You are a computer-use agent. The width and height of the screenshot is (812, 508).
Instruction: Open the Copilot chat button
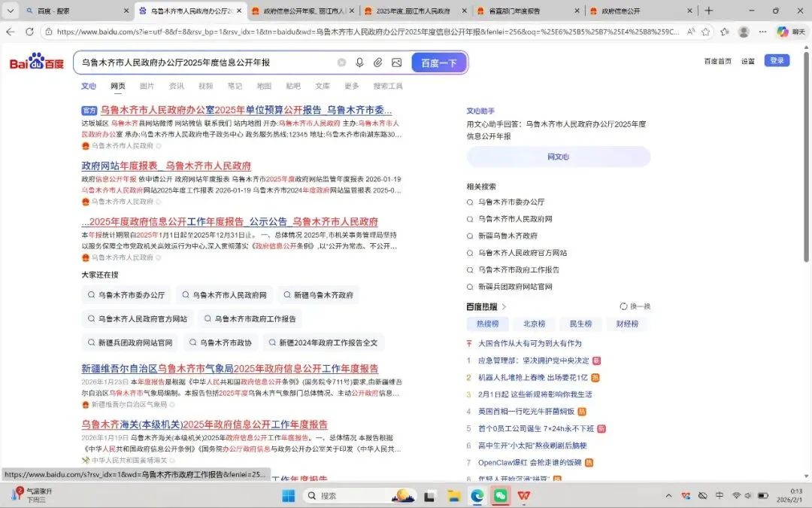point(791,32)
